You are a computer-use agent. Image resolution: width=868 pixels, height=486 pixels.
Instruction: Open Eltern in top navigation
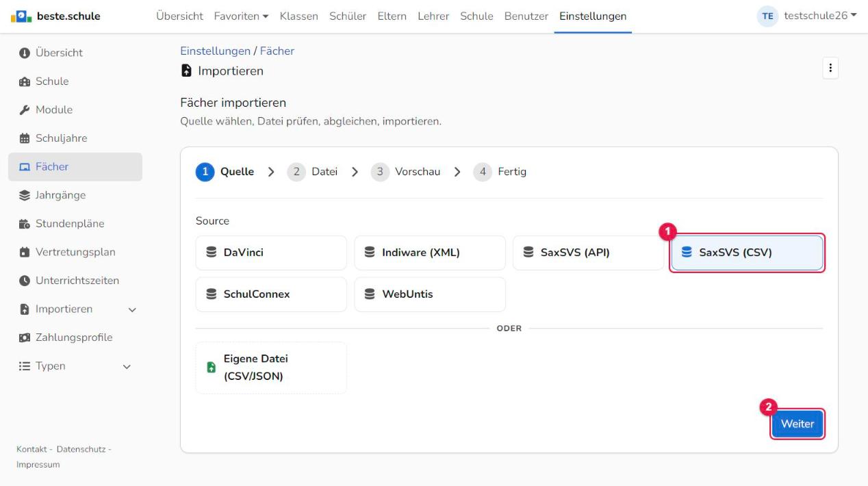[x=392, y=16]
